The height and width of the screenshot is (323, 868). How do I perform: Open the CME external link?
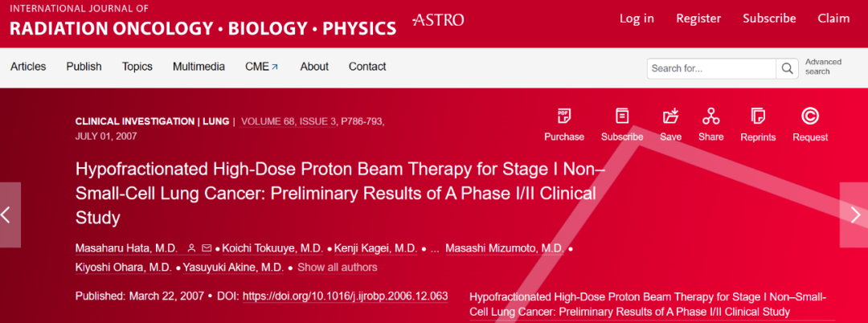[262, 67]
